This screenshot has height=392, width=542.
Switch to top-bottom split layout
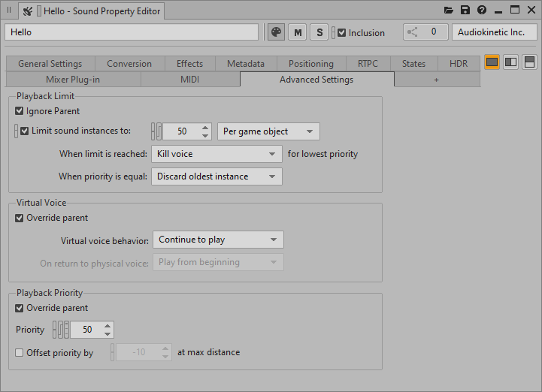(529, 62)
